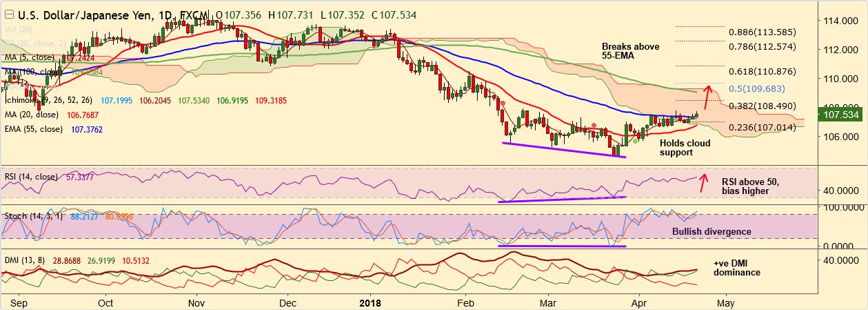The height and width of the screenshot is (310, 868).
Task: Click the Oct label on time axis
Action: (x=105, y=302)
